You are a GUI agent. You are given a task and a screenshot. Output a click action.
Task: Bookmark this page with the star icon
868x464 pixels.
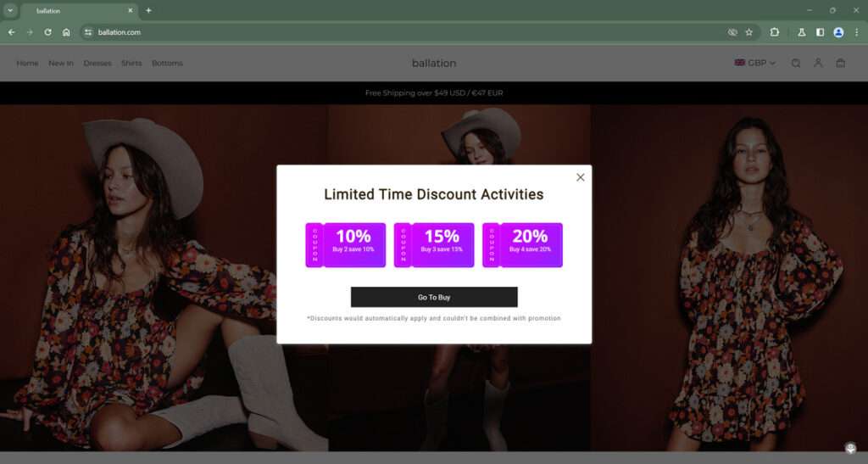(748, 32)
